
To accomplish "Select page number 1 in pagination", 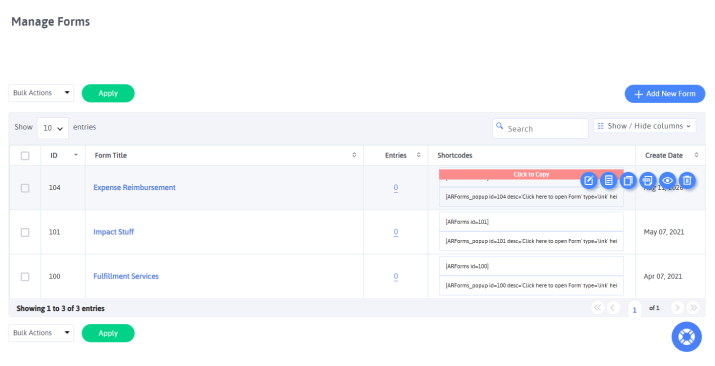I will pyautogui.click(x=634, y=310).
